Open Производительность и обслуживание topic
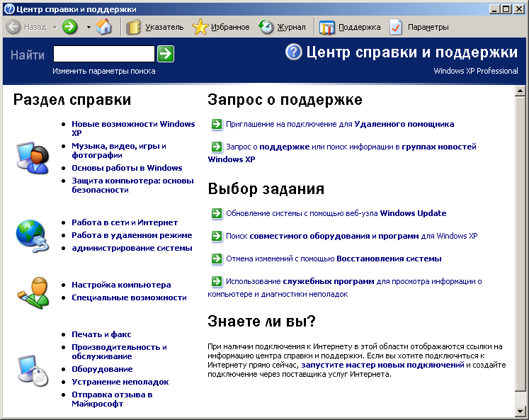The height and width of the screenshot is (420, 529). coord(119,352)
